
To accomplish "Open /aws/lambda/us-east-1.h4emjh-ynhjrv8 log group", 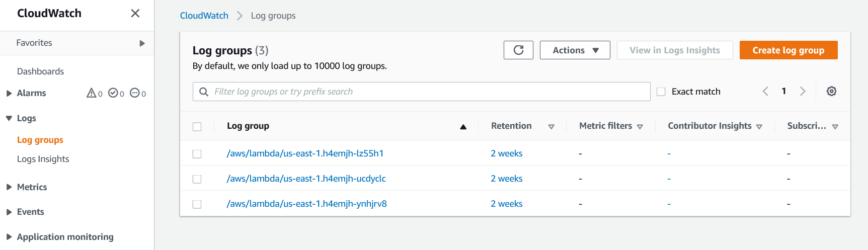I will coord(306,204).
